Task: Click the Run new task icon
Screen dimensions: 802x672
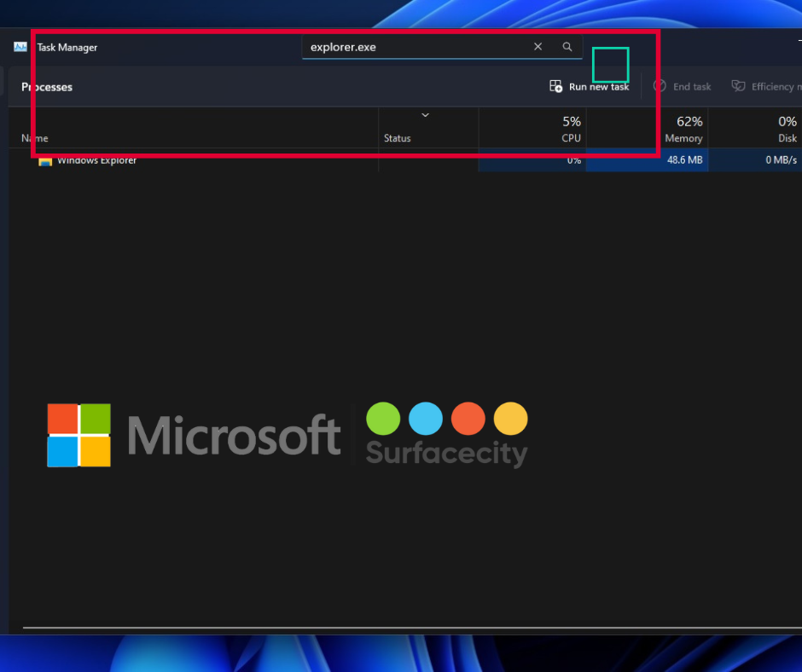Action: coord(556,86)
